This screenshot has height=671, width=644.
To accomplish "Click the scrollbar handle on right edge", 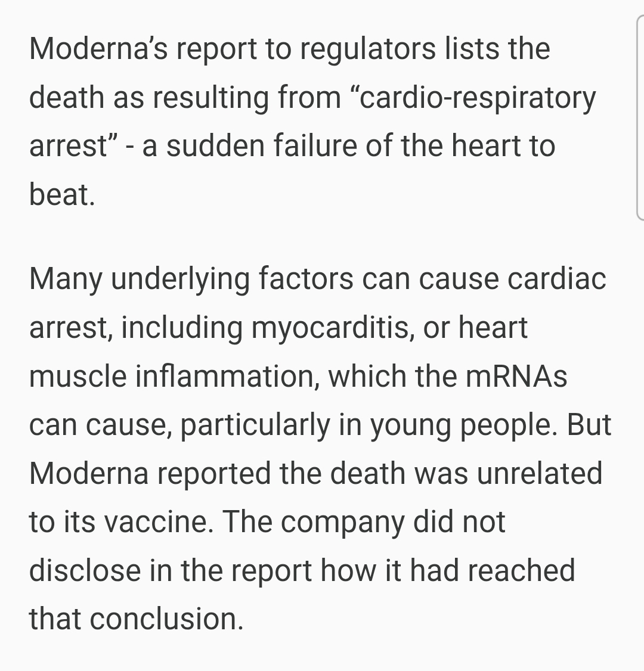I will 640,119.
